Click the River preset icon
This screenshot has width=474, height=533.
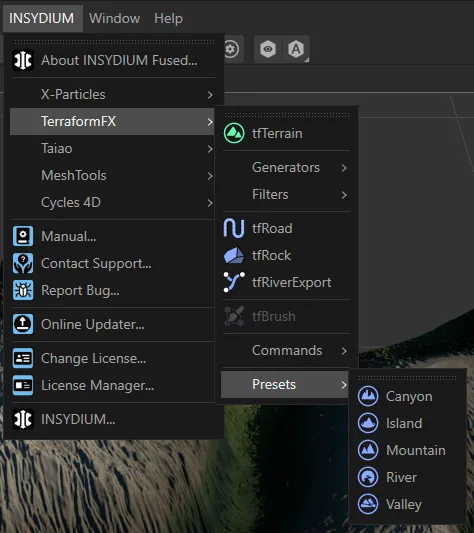[x=368, y=477]
